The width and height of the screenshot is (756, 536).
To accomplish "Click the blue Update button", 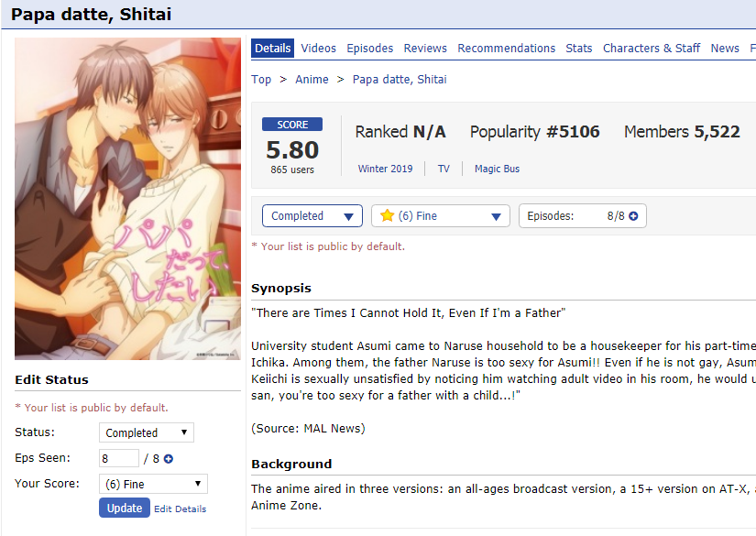I will (125, 508).
